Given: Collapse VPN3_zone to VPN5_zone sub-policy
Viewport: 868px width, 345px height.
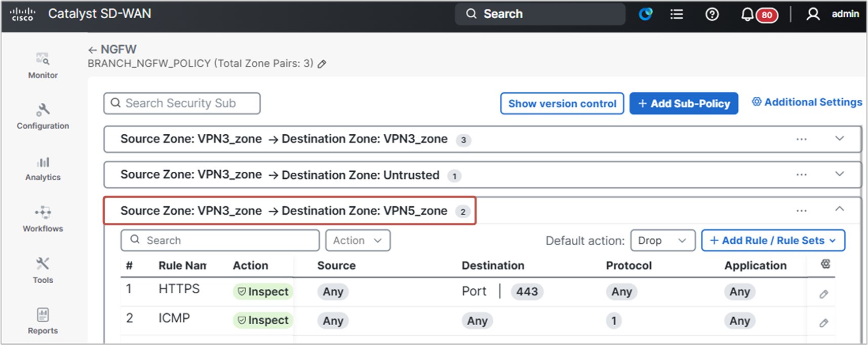Looking at the screenshot, I should (x=840, y=209).
